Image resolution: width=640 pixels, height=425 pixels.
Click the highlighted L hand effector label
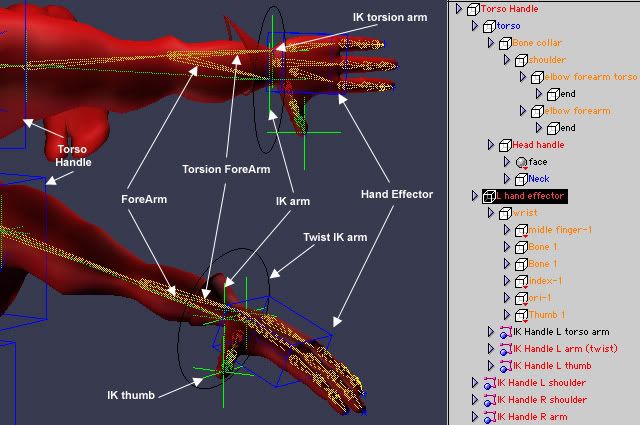pos(530,196)
